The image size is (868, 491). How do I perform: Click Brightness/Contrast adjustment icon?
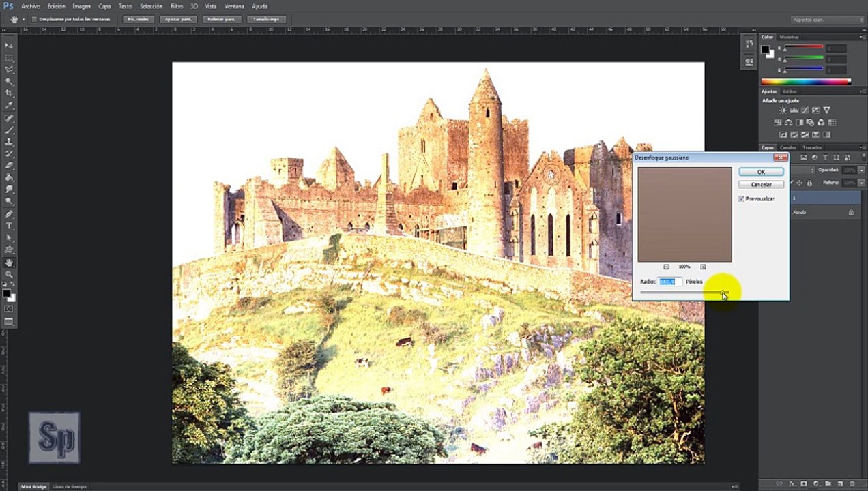coord(783,110)
